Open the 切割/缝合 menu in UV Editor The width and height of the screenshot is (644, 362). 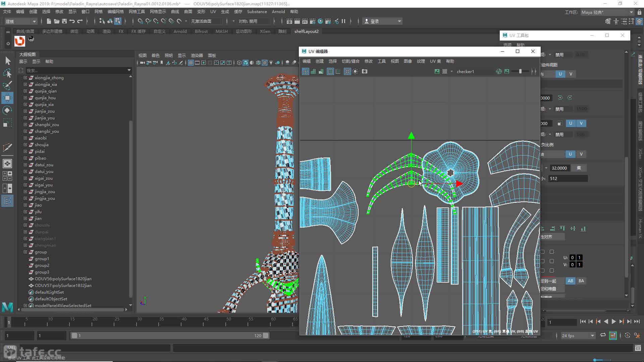tap(351, 61)
